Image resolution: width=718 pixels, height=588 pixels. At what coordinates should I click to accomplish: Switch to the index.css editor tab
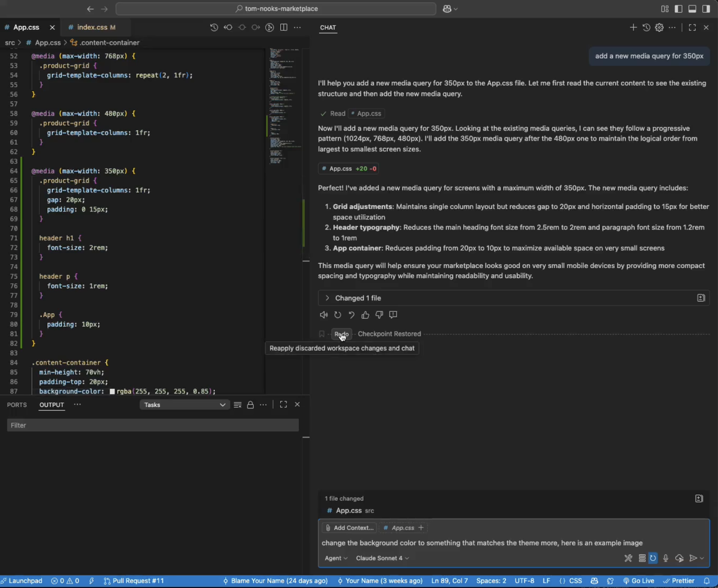(92, 27)
